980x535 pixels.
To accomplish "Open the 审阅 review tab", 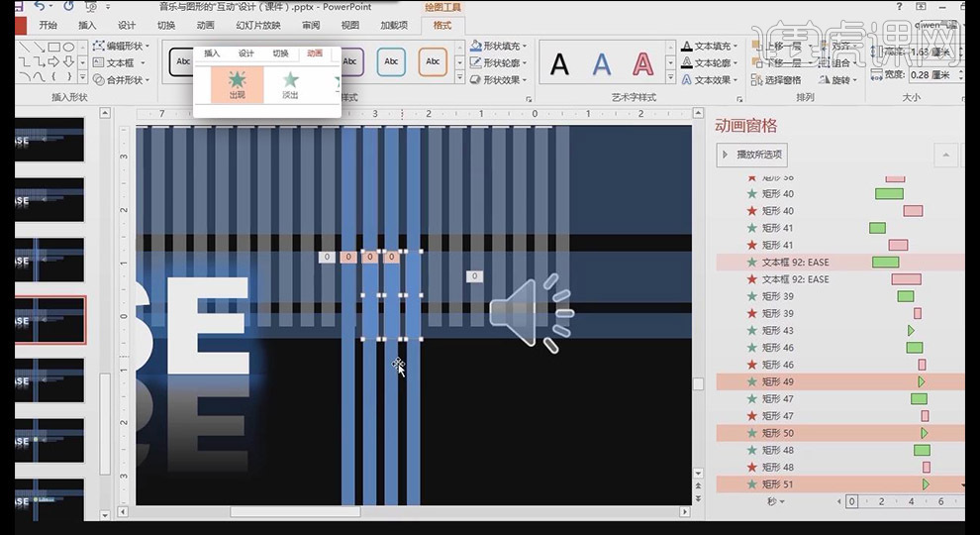I will coord(311,25).
